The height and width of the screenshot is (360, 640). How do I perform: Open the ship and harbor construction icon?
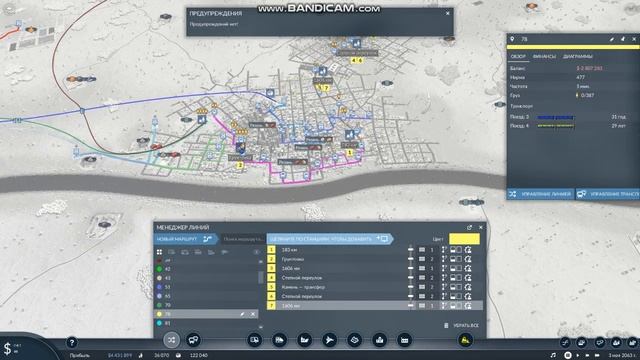click(x=304, y=340)
